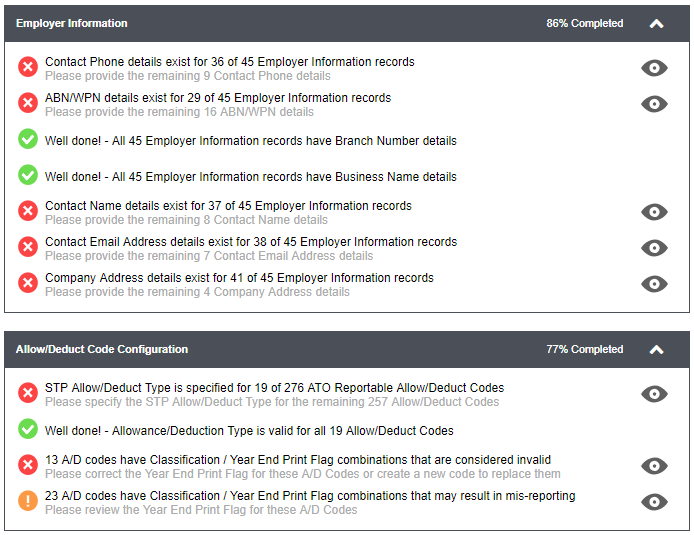Image resolution: width=694 pixels, height=535 pixels.
Task: Click red error icon beside Contact Phone details
Action: [28, 68]
